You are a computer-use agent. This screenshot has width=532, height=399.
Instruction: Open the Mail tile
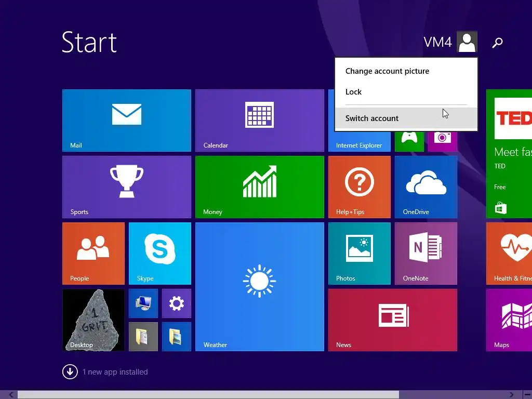(x=127, y=121)
